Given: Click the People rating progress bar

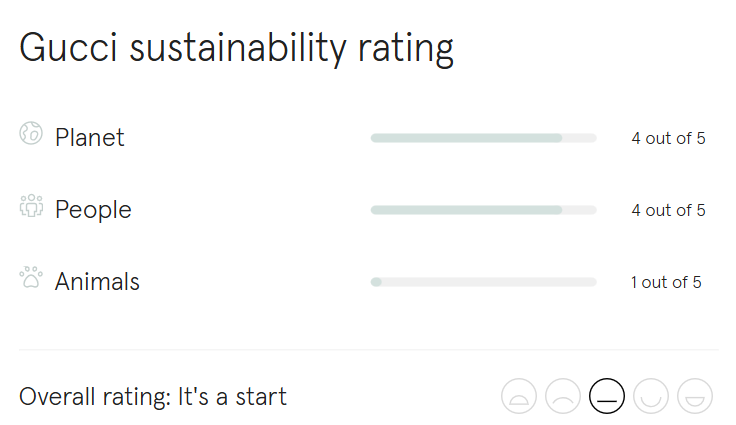Looking at the screenshot, I should 483,210.
